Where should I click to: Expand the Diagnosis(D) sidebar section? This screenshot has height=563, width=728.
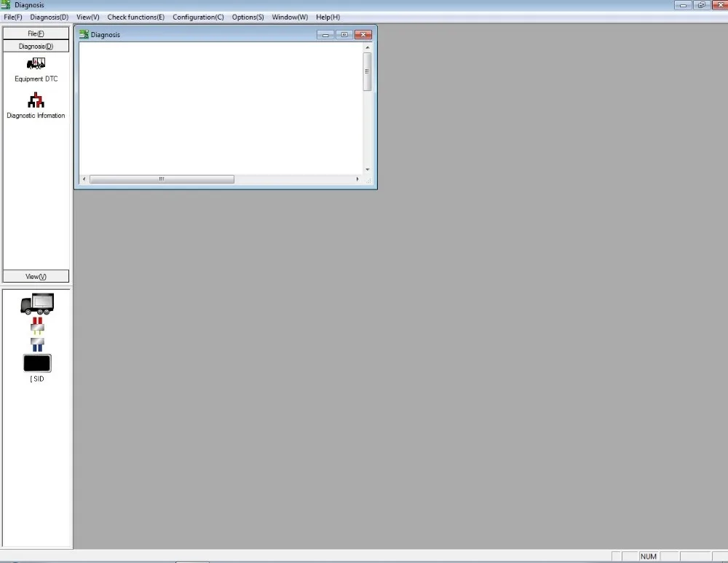pos(36,46)
